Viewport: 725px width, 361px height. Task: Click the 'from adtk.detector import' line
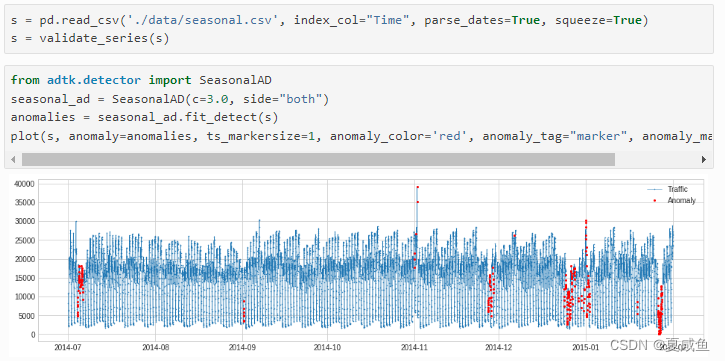pos(141,80)
